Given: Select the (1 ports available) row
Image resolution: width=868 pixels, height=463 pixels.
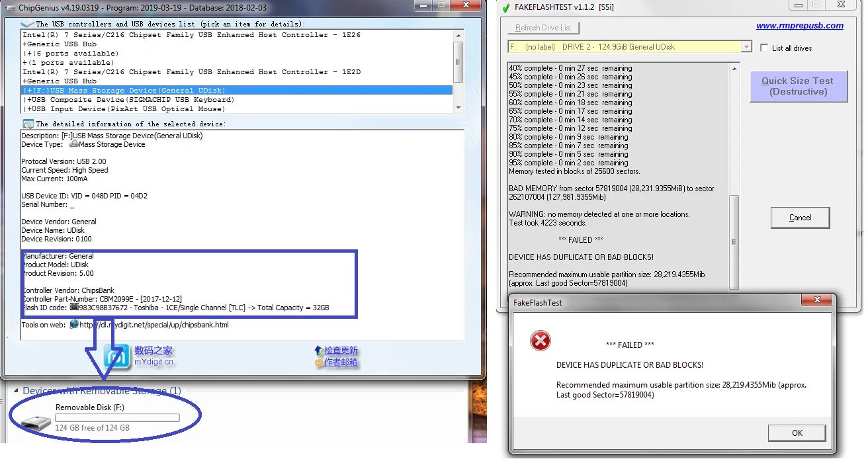Looking at the screenshot, I should (x=238, y=62).
